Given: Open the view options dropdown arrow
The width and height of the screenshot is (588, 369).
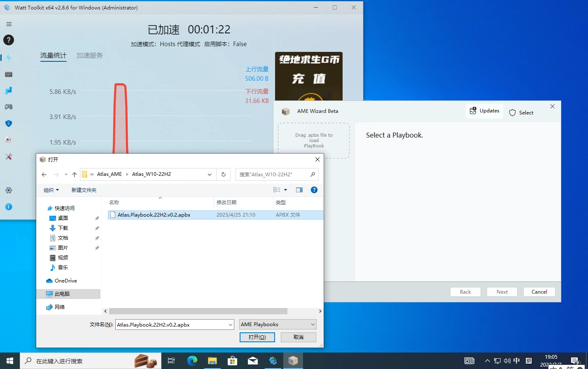Looking at the screenshot, I should [x=285, y=190].
